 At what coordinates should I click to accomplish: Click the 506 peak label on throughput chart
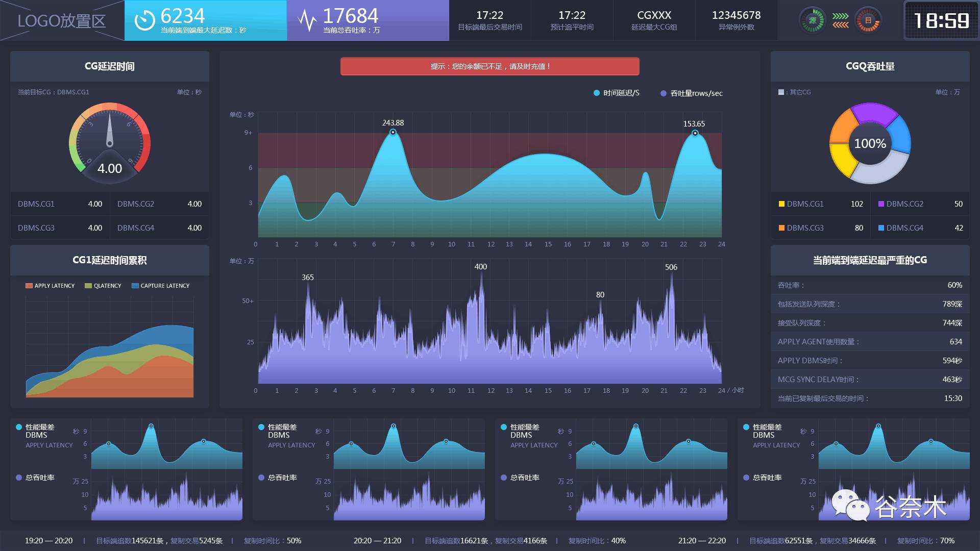pos(671,267)
